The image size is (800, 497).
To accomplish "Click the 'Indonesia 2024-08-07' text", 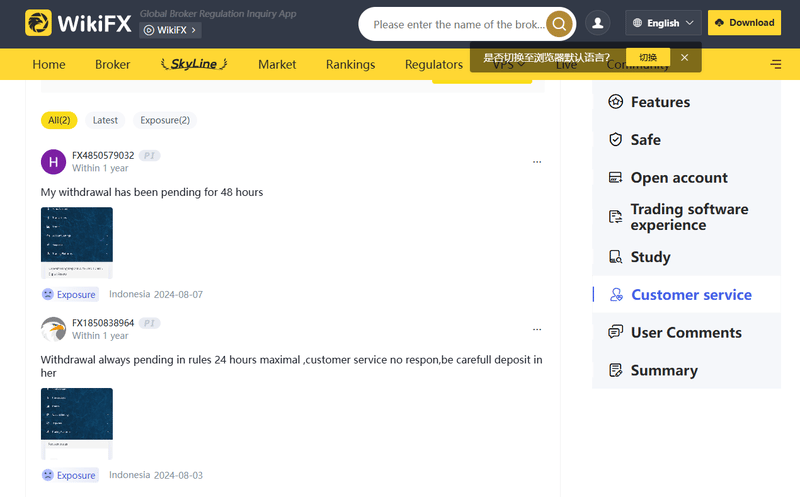I will [156, 294].
